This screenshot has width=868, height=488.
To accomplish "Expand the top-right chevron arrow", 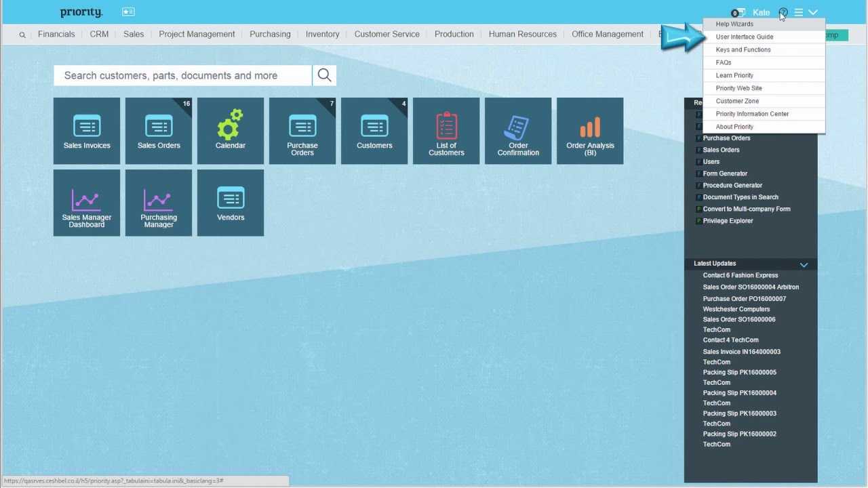I will click(x=813, y=13).
